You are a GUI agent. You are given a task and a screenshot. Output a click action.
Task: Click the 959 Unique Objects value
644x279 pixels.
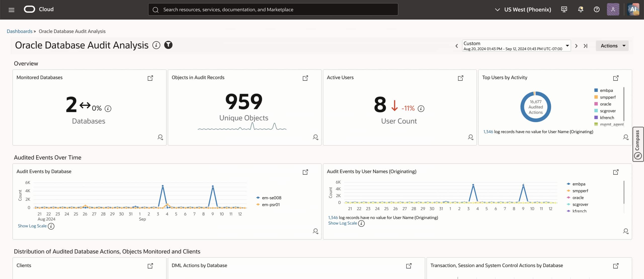[x=244, y=102]
